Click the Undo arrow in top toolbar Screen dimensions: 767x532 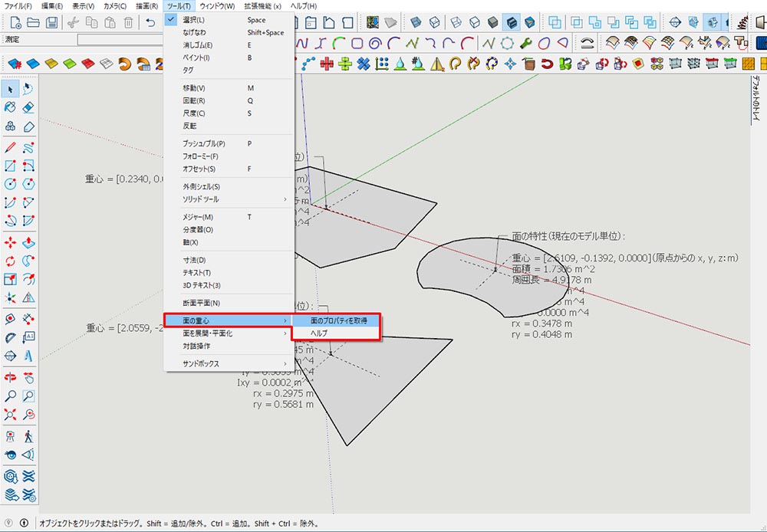(150, 22)
